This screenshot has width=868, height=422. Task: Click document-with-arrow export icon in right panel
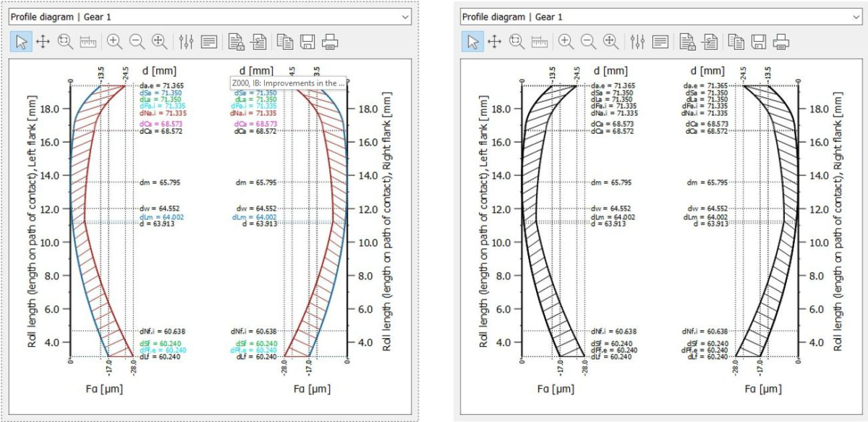click(x=710, y=42)
